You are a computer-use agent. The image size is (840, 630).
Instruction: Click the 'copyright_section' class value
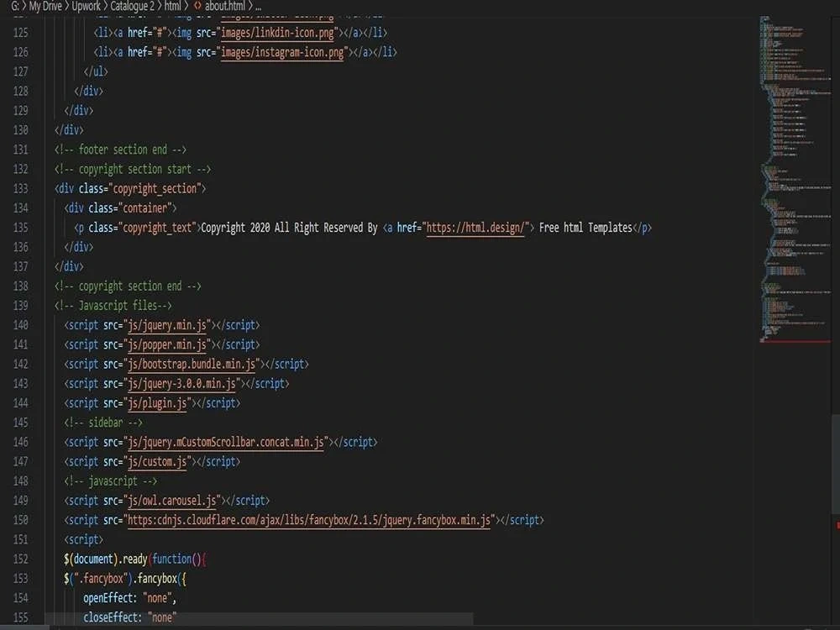click(x=155, y=188)
